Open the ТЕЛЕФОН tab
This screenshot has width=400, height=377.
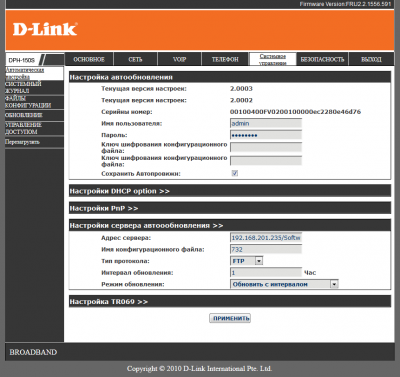pos(225,59)
